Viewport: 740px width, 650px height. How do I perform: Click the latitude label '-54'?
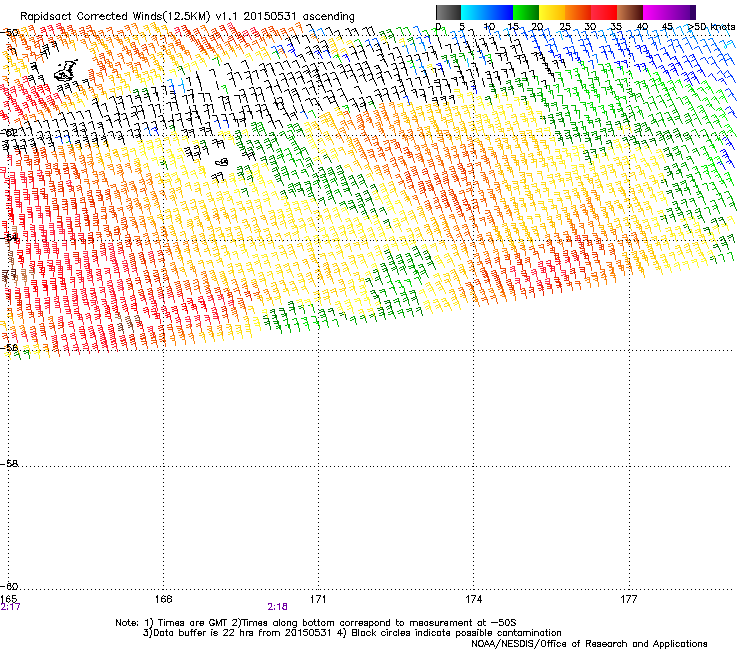tap(9, 238)
